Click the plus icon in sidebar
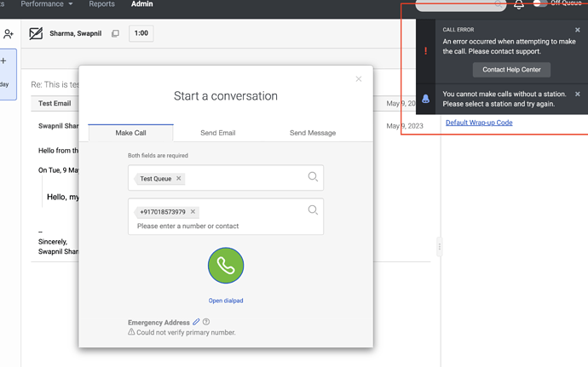This screenshot has width=588, height=367. pyautogui.click(x=3, y=60)
